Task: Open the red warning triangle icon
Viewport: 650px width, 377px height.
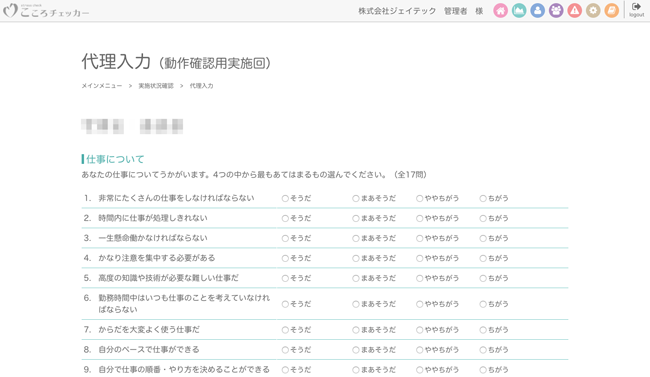Action: [575, 11]
